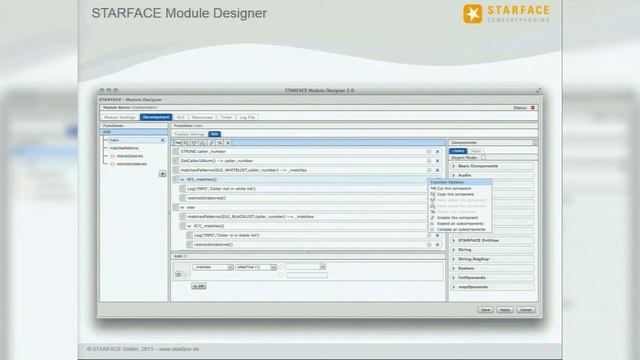Choose 'Collapse all subcomponents' in context menu
Screen dimensions: 640x360
pyautogui.click(x=461, y=230)
